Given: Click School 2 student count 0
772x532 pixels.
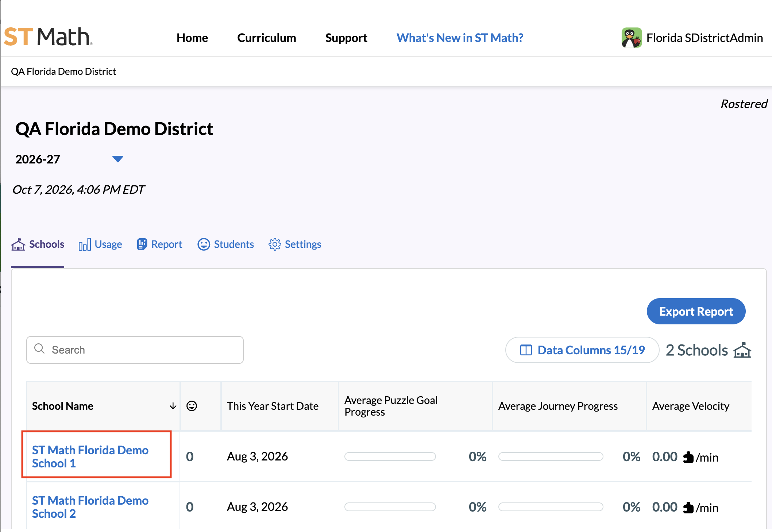Looking at the screenshot, I should point(190,507).
